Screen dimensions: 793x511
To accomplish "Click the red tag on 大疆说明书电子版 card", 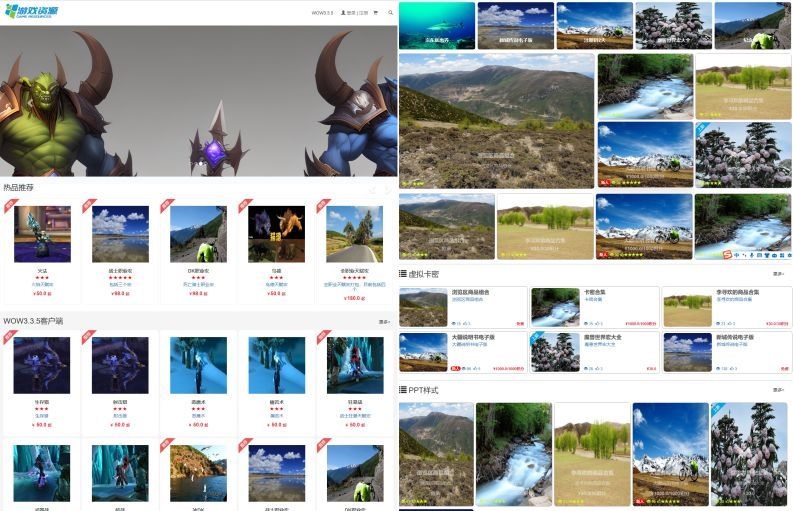I will tap(455, 368).
